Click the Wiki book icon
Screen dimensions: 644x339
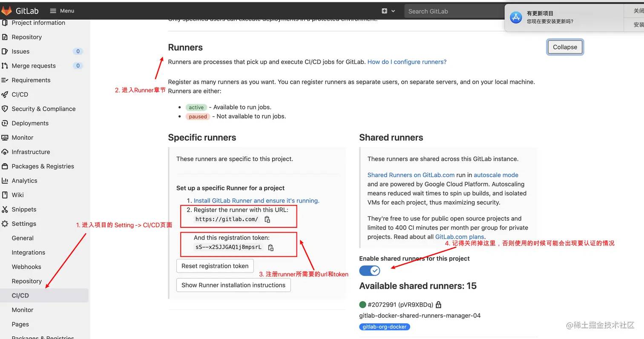coord(5,195)
